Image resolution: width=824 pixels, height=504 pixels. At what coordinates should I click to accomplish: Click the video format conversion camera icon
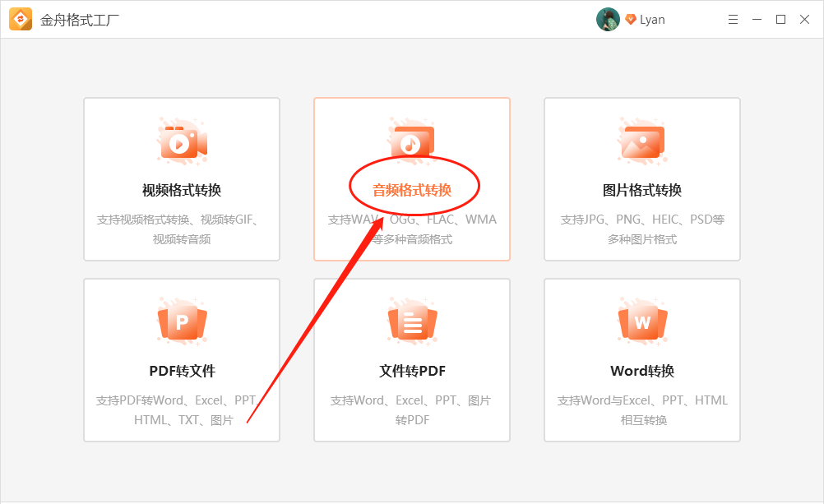[x=182, y=143]
